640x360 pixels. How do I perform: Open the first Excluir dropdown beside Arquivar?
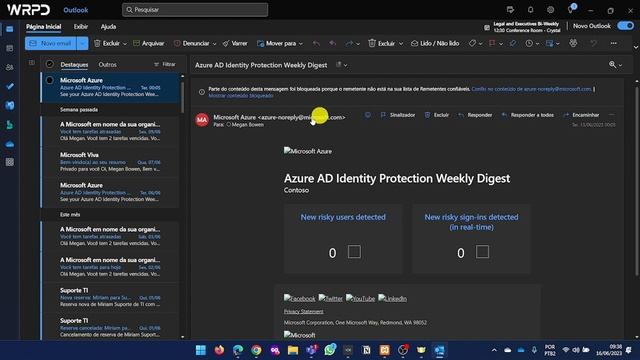tap(125, 44)
